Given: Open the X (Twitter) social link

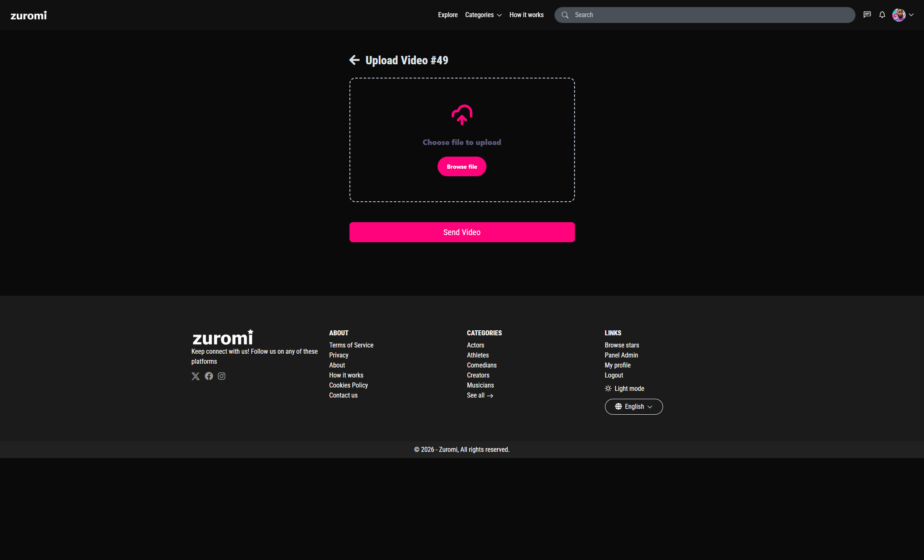Looking at the screenshot, I should (x=195, y=376).
